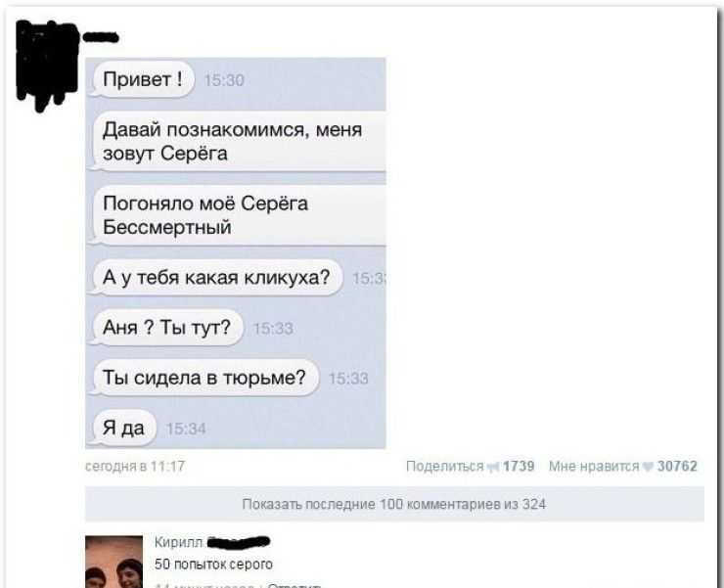Click the share count 1739
Image resolution: width=724 pixels, height=588 pixels.
tap(519, 466)
